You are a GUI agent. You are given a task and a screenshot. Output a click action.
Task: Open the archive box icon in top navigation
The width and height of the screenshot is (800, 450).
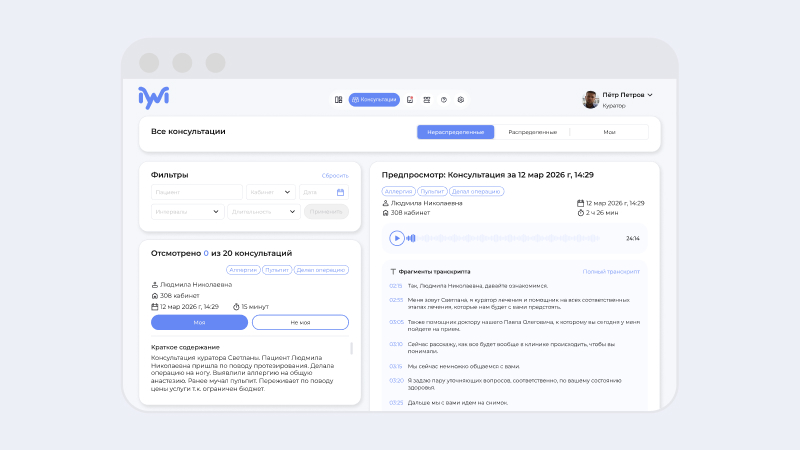[x=427, y=100]
